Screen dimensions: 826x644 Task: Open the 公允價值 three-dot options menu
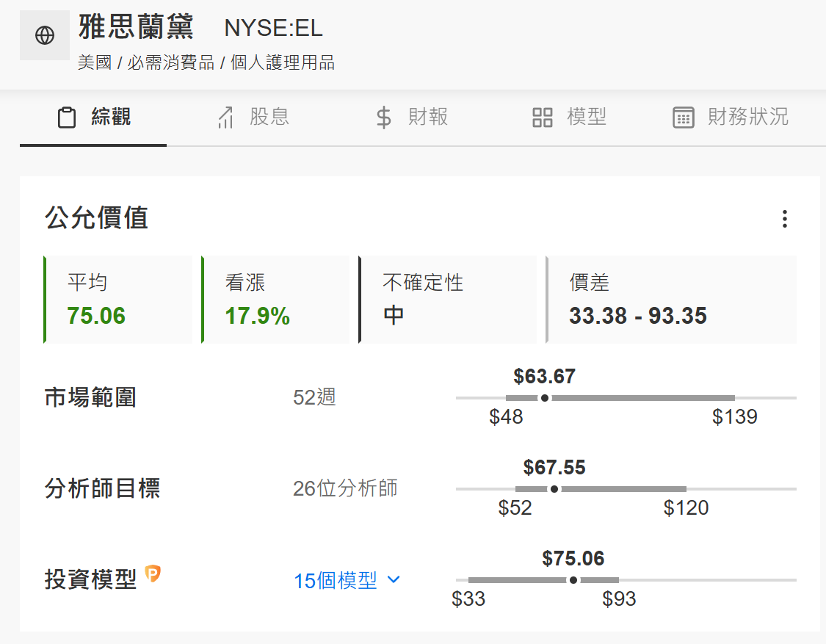[x=784, y=219]
